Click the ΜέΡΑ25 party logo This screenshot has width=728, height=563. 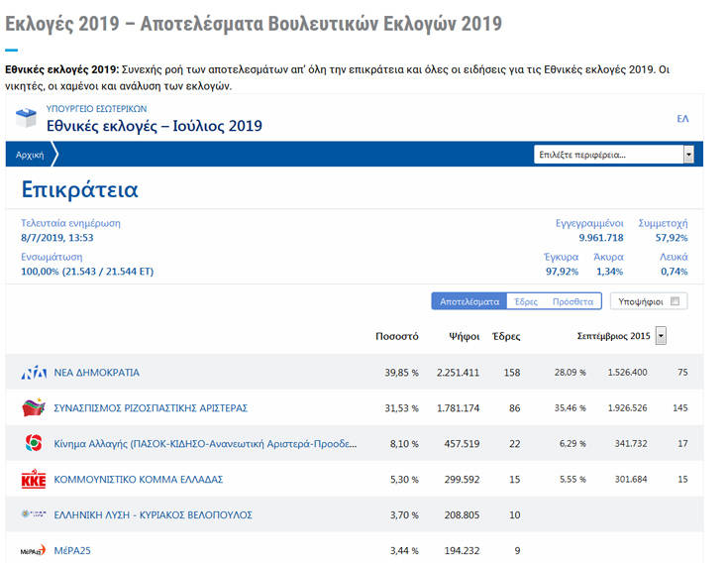(34, 550)
